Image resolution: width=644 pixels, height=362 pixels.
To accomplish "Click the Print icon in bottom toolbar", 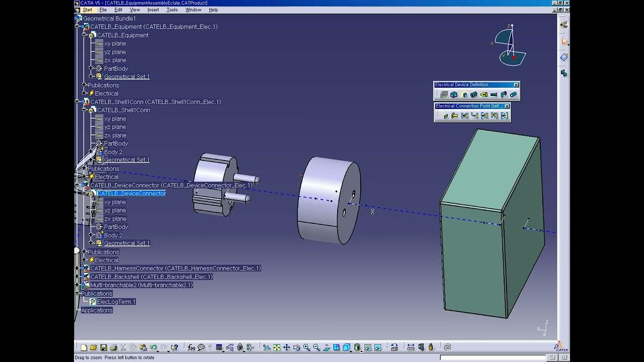I will pos(113,347).
